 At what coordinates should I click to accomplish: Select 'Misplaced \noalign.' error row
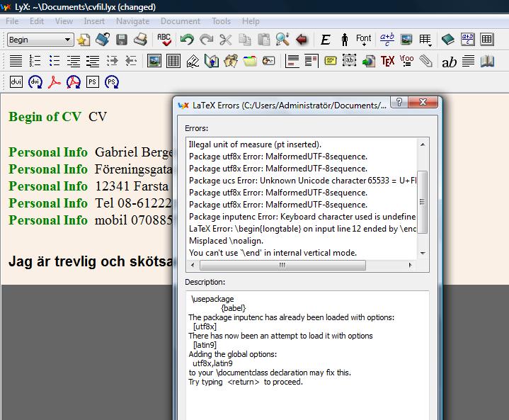coord(227,241)
